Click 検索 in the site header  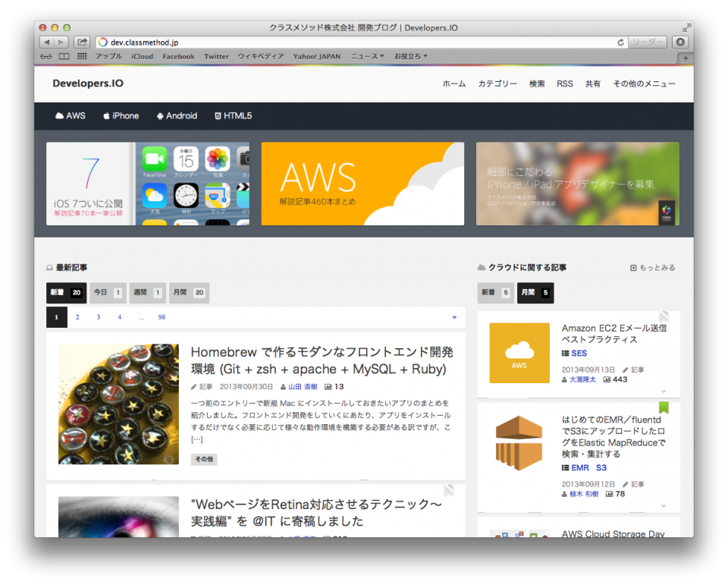[537, 84]
